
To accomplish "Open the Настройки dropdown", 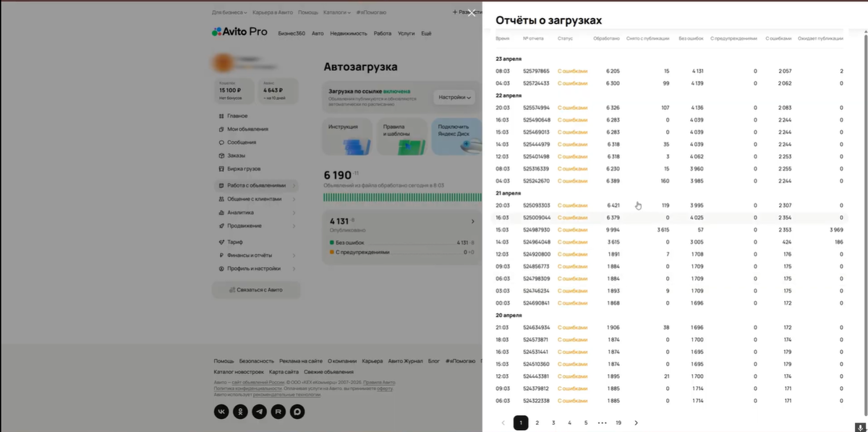I will (x=455, y=97).
